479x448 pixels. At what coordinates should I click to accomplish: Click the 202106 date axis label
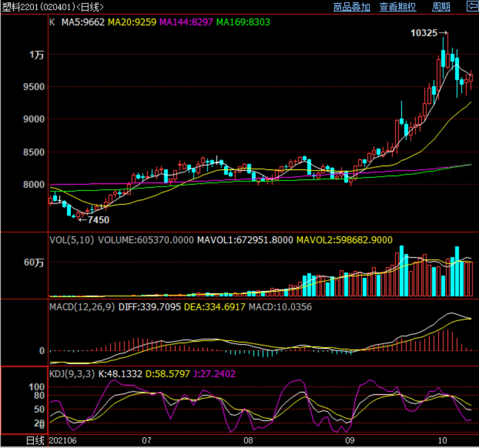63,441
